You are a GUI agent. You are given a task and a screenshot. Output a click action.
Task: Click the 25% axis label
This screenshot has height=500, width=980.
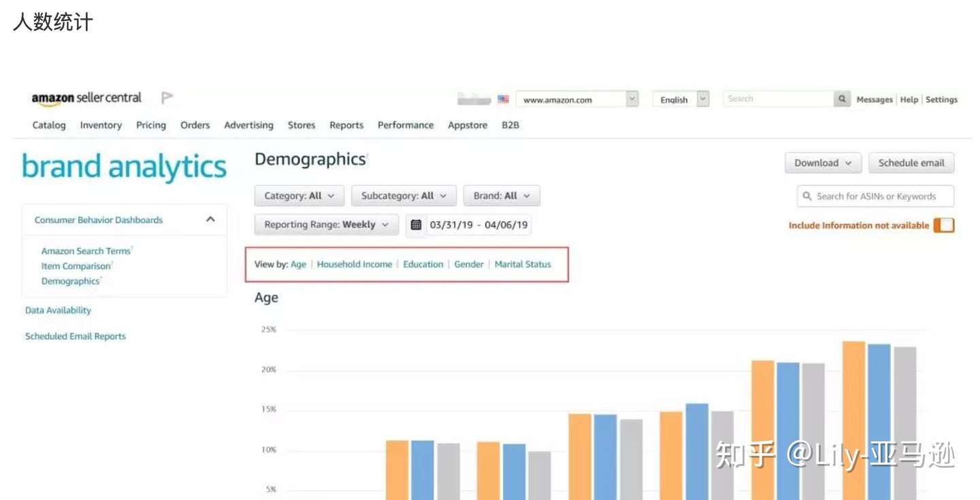268,330
